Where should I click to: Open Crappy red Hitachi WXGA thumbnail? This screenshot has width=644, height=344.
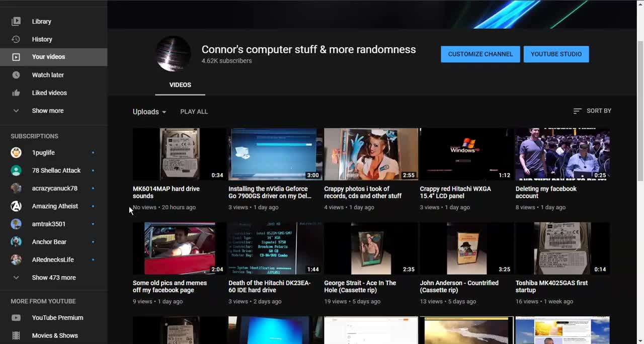(466, 154)
